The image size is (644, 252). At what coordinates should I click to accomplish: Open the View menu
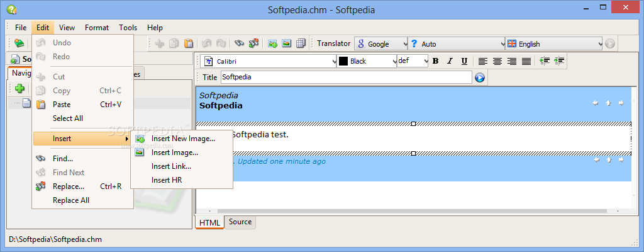click(67, 28)
